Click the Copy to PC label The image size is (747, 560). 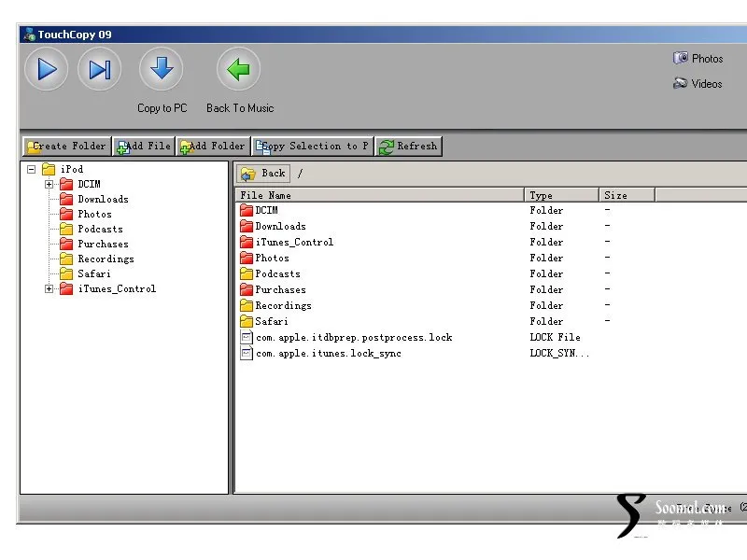pos(162,108)
